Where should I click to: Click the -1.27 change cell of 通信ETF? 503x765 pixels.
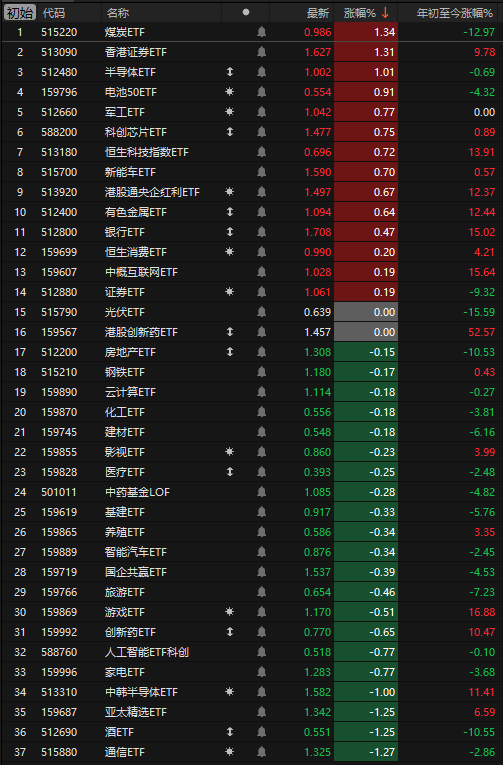coord(366,752)
